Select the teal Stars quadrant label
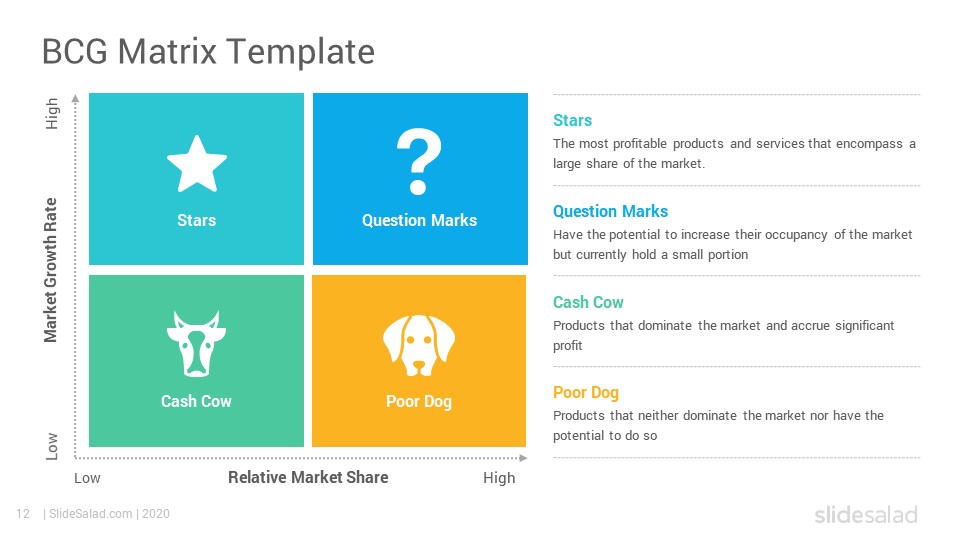960x540 pixels. (197, 220)
